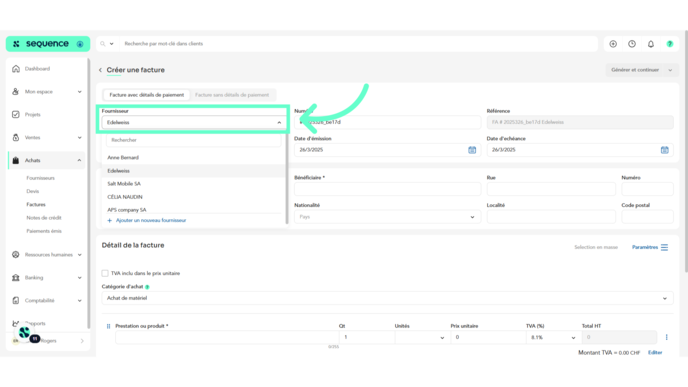Open Devis in Achats submenu
The height and width of the screenshot is (387, 688).
pos(32,191)
